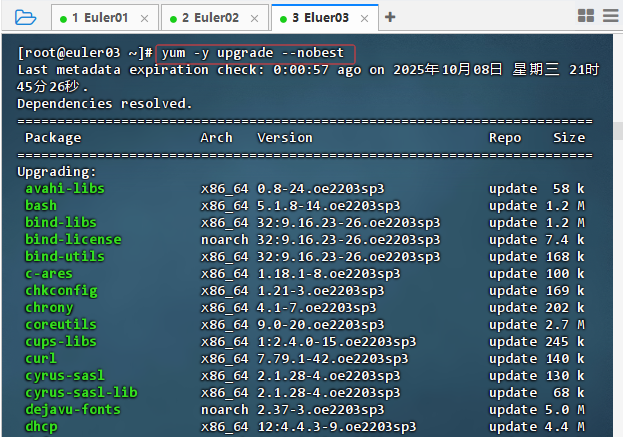Viewport: 623px width, 437px height.
Task: Click the dhcp package name
Action: pos(41,427)
